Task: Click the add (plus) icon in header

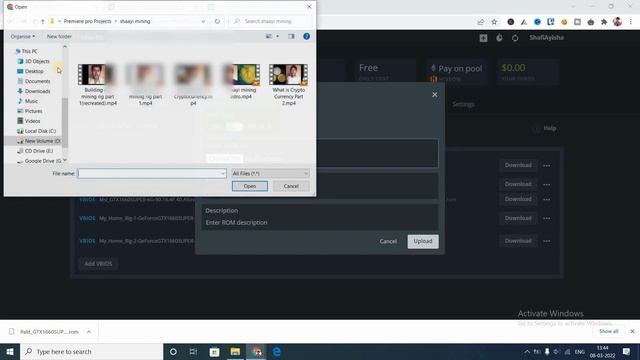Action: click(x=483, y=38)
